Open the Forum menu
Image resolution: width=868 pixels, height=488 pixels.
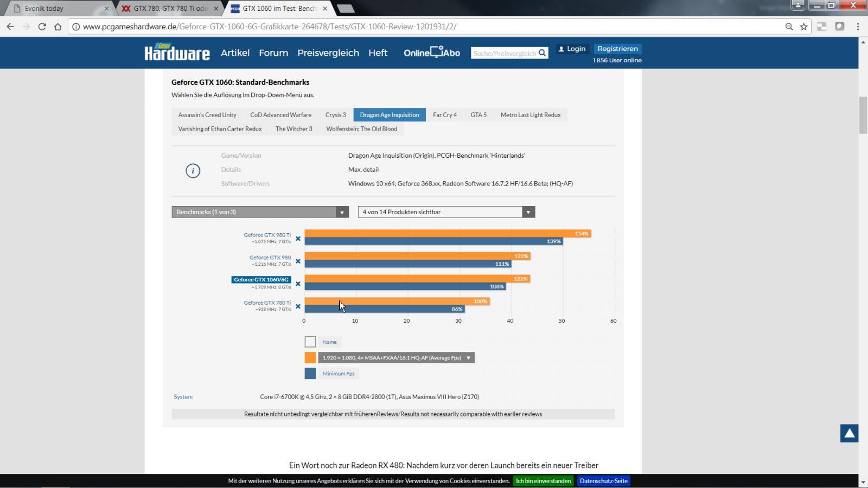click(273, 53)
